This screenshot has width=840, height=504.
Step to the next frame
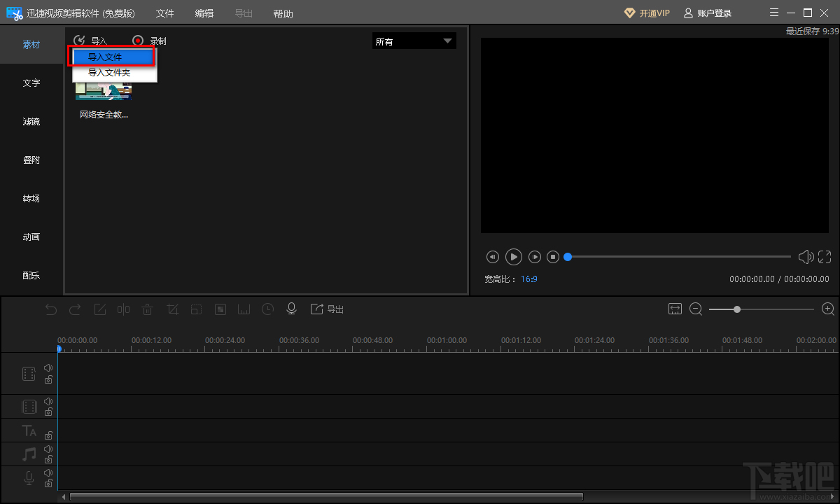click(535, 257)
